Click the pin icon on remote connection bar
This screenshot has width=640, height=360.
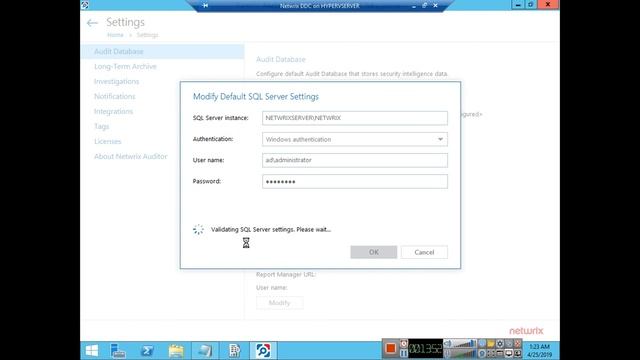pos(205,6)
